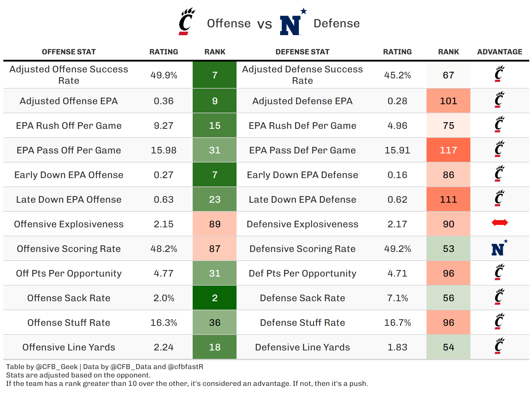Click the Defensive Scoring Rate rating 49.2%

tap(397, 249)
